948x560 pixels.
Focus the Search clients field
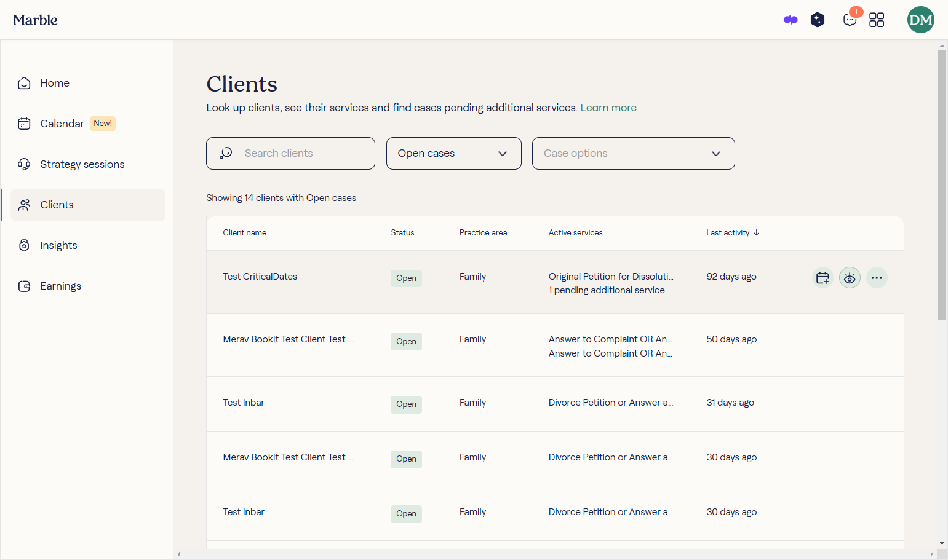pyautogui.click(x=290, y=153)
